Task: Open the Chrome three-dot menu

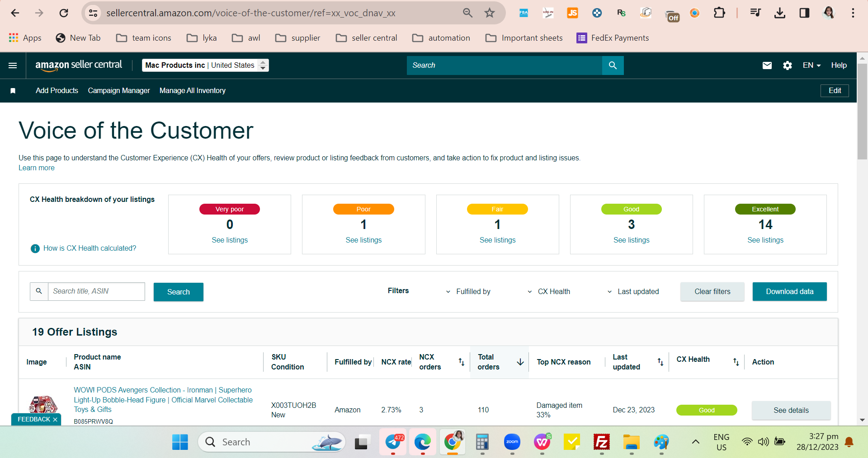Action: point(853,13)
